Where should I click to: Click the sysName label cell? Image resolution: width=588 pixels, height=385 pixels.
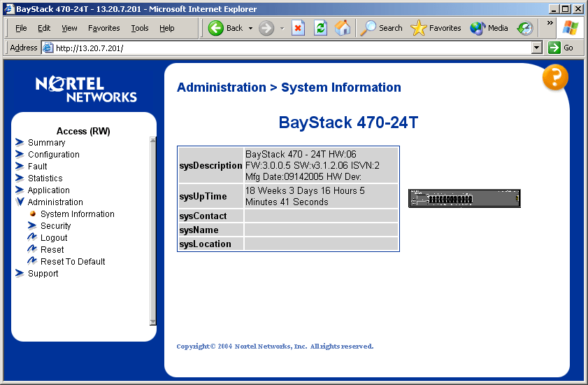(210, 230)
